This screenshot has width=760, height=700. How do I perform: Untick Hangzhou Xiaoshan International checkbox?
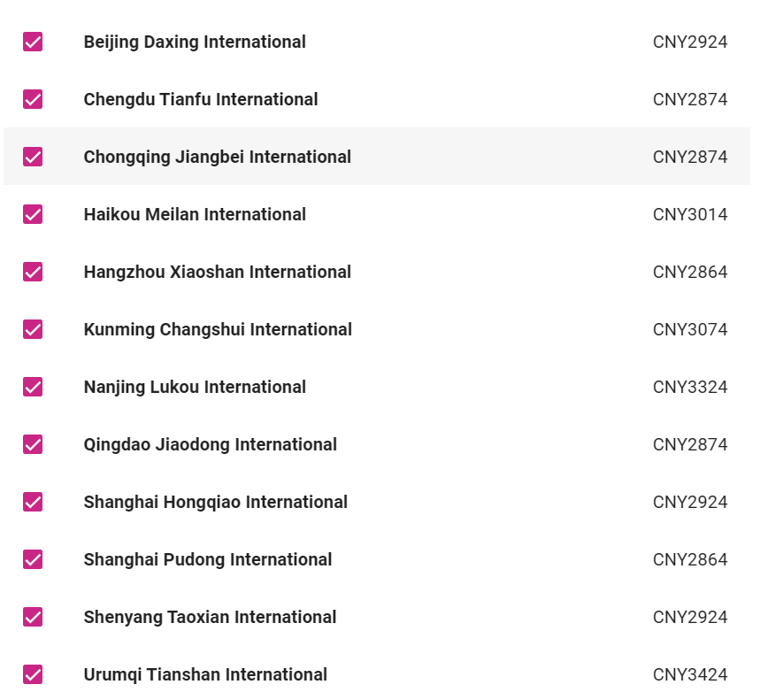pos(33,272)
